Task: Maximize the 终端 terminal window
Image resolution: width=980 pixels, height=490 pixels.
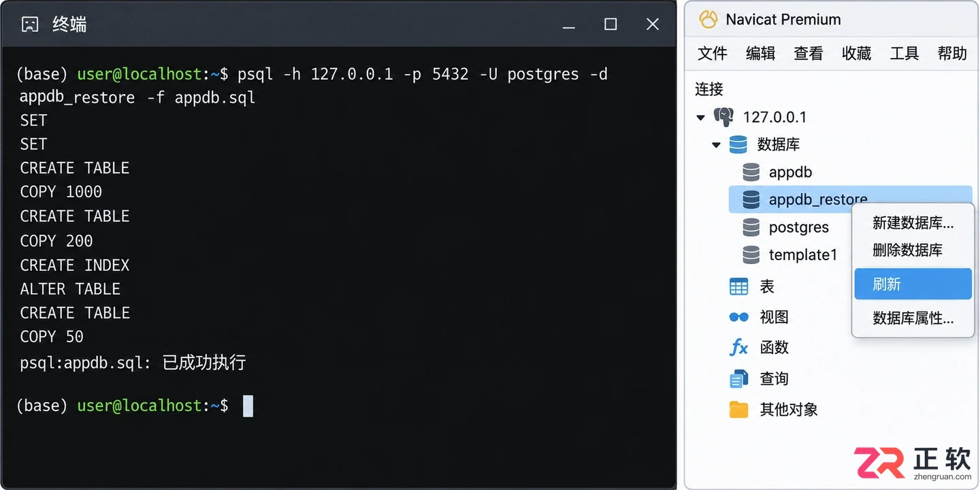Action: point(610,24)
